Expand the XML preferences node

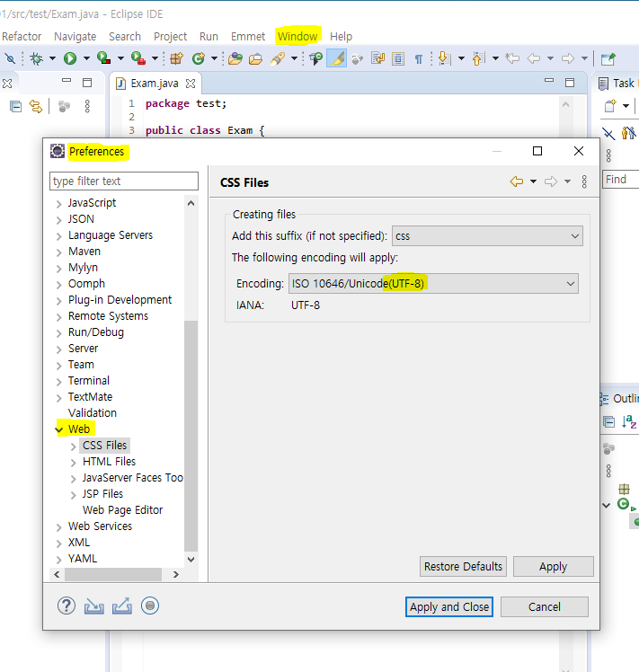[58, 544]
